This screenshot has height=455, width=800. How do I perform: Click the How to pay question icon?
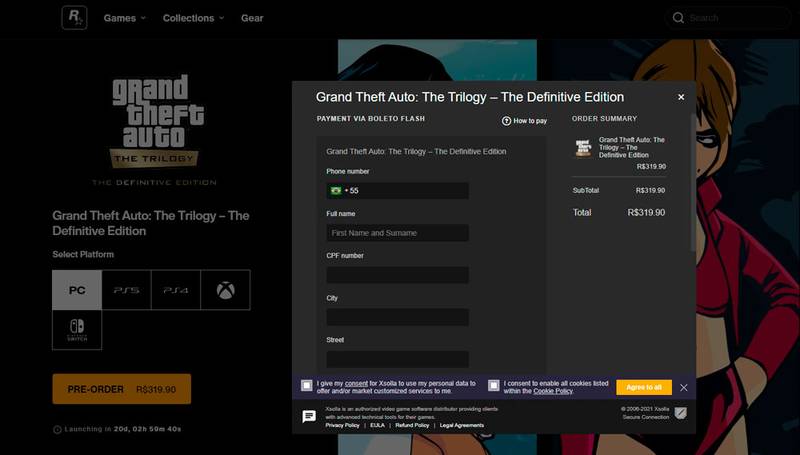click(x=506, y=121)
